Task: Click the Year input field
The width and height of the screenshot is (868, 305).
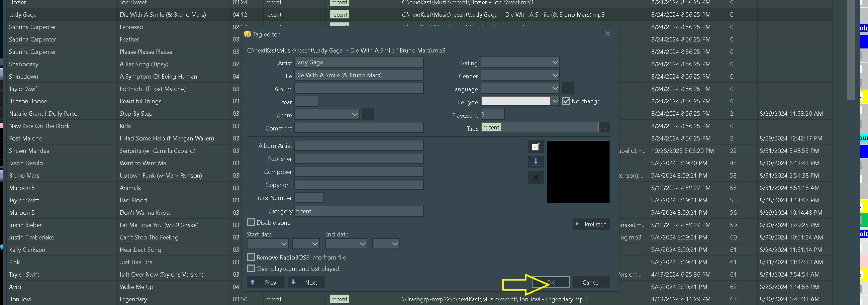Action: coord(306,101)
